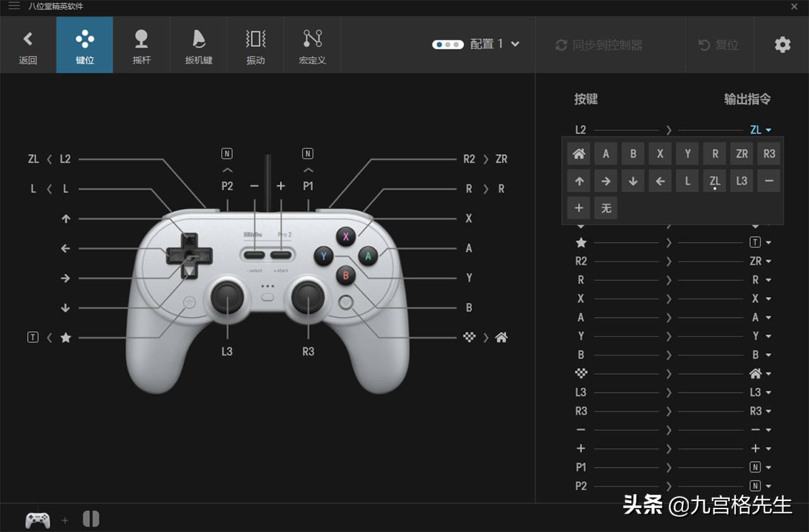809x532 pixels.
Task: Open the 摇杆 joystick settings
Action: coord(142,44)
